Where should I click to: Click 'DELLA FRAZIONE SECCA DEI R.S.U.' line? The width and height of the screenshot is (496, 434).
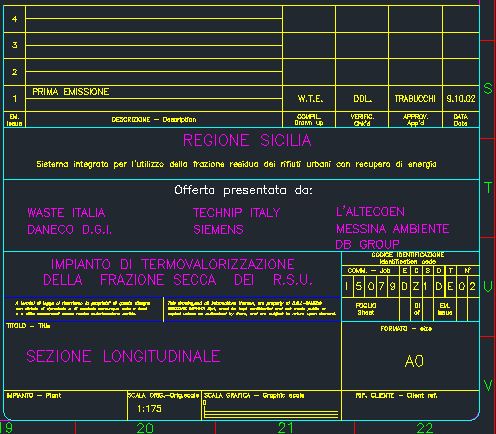pos(178,280)
